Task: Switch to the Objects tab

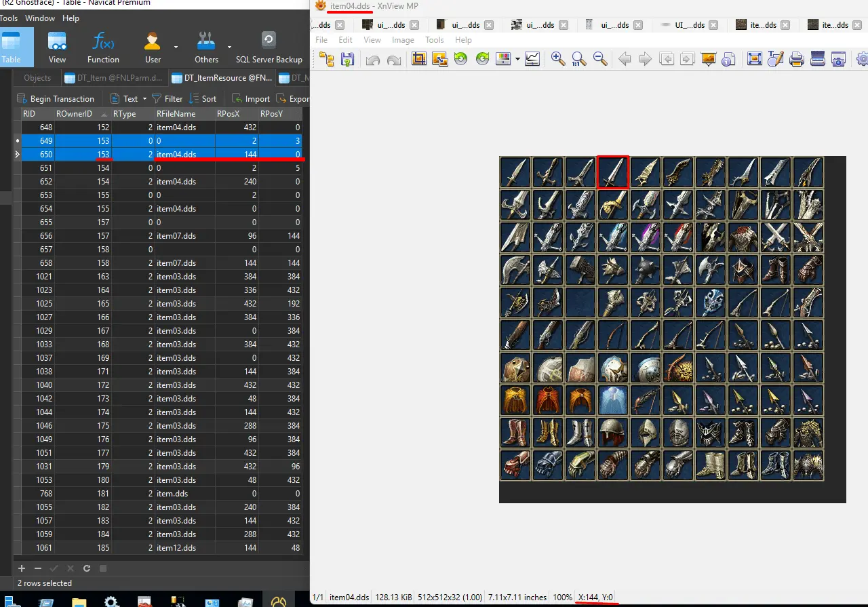Action: 37,78
